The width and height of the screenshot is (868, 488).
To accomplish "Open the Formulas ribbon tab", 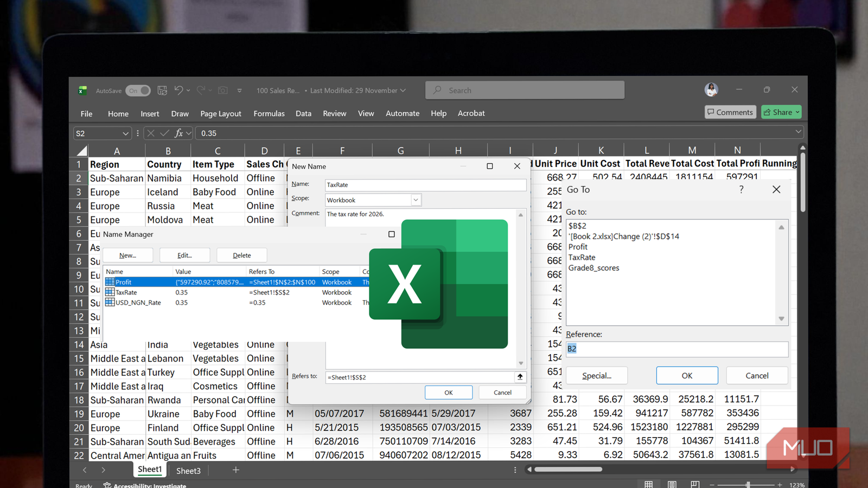I will tap(269, 113).
